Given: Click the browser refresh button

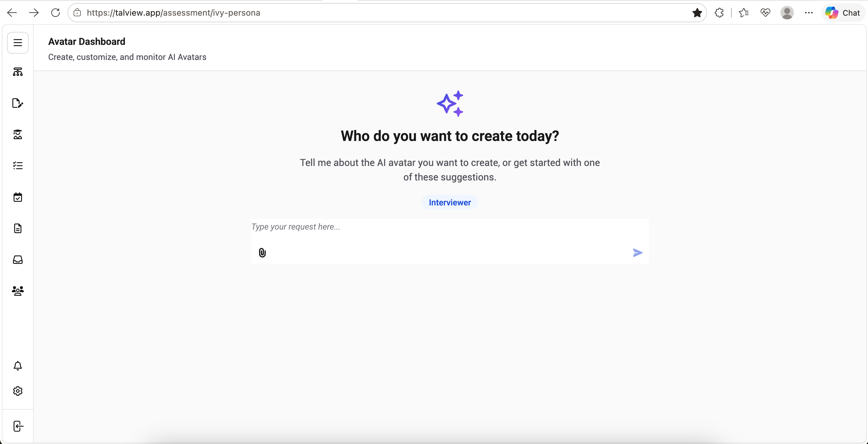Looking at the screenshot, I should (55, 13).
